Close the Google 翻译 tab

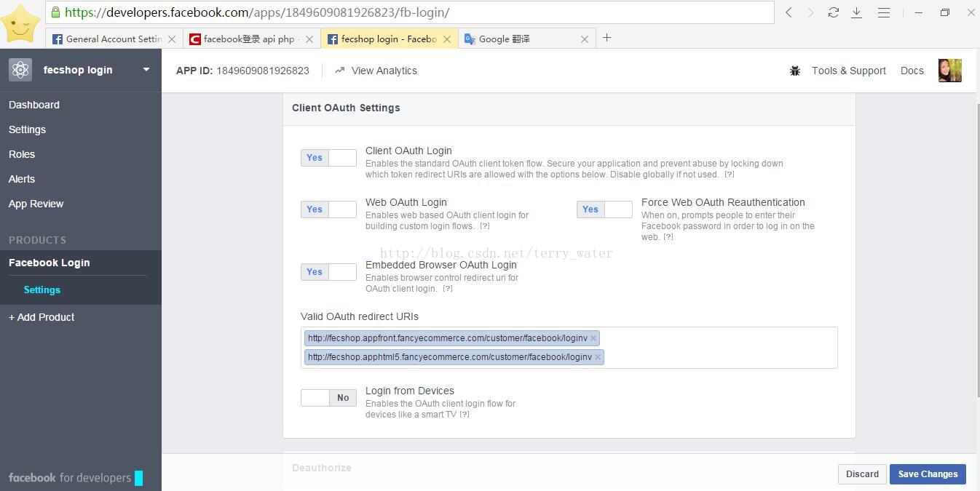(x=584, y=39)
